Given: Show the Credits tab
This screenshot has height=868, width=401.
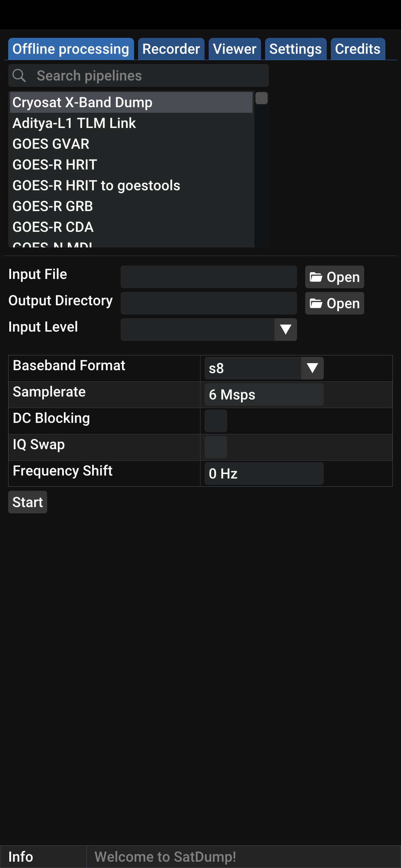Looking at the screenshot, I should (358, 49).
